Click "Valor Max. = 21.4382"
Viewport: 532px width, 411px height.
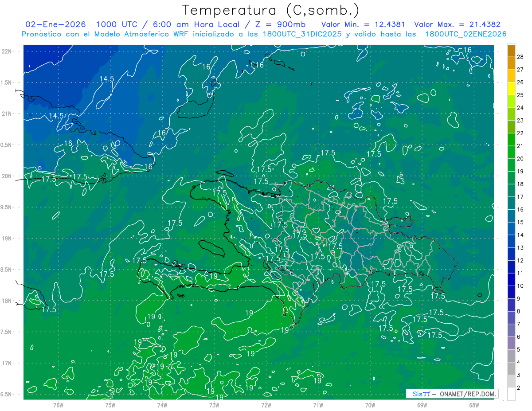tap(457, 24)
